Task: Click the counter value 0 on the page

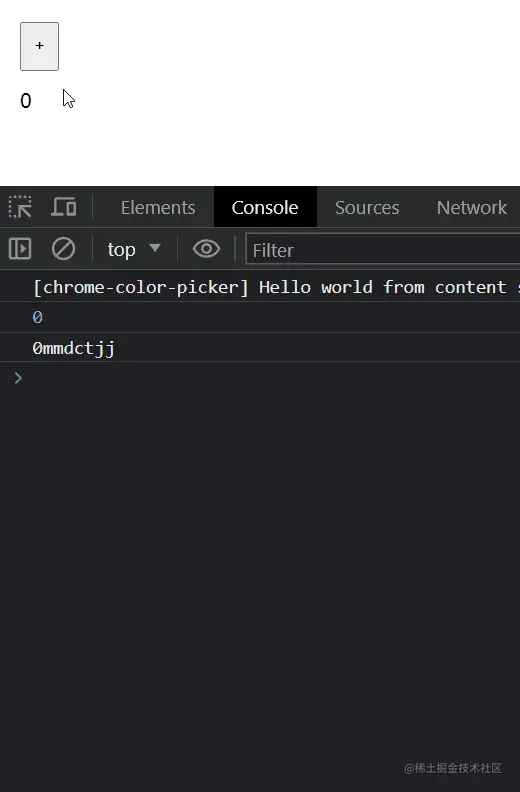Action: click(26, 101)
